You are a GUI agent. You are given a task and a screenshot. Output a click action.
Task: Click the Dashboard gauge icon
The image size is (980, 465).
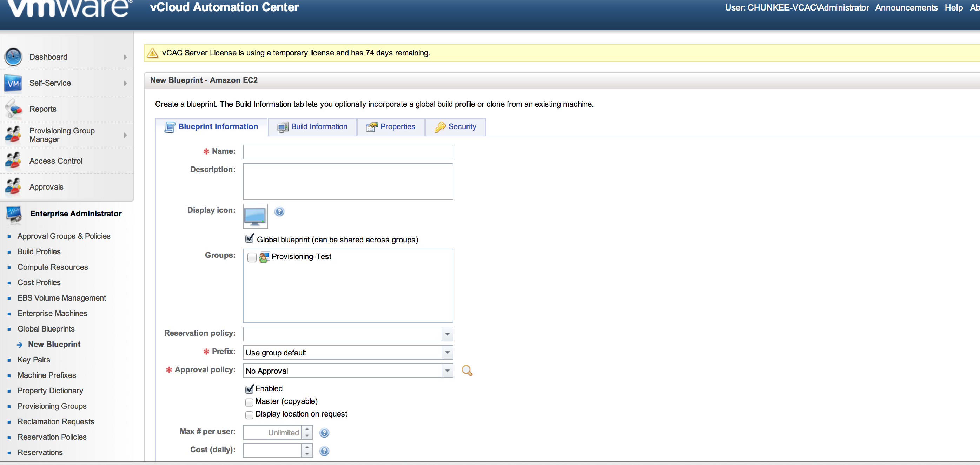(13, 57)
